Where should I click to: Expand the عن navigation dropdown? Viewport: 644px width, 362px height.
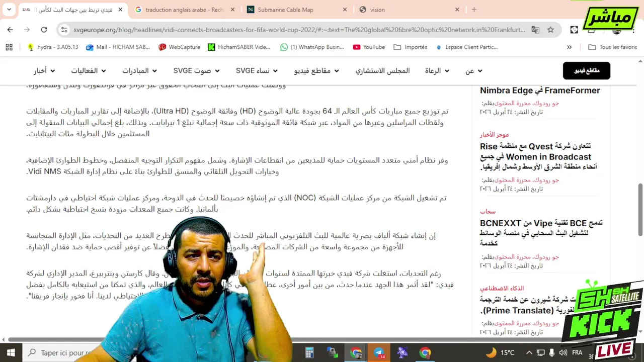click(474, 71)
